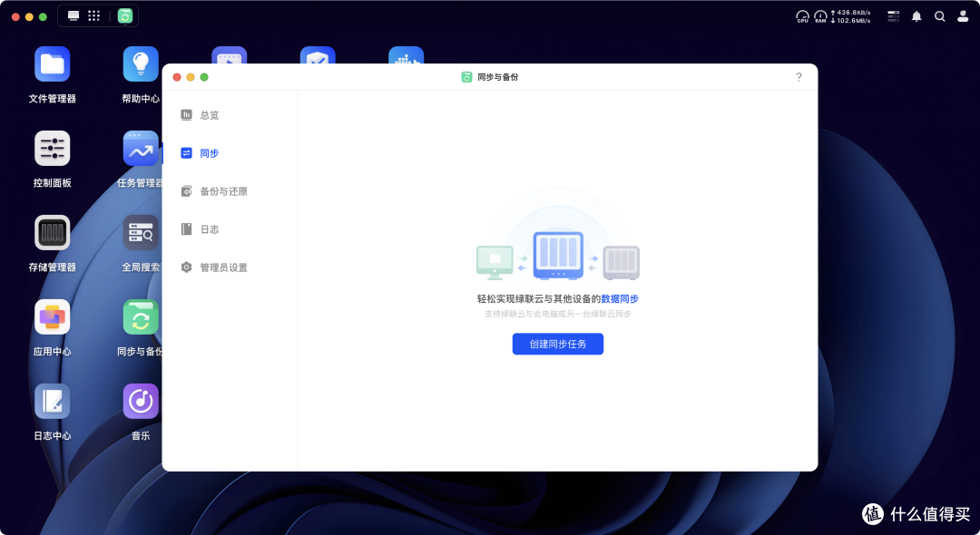Screen dimensions: 980x535
Task: Open the File Manager (文件管理器) desktop icon
Action: [53, 64]
